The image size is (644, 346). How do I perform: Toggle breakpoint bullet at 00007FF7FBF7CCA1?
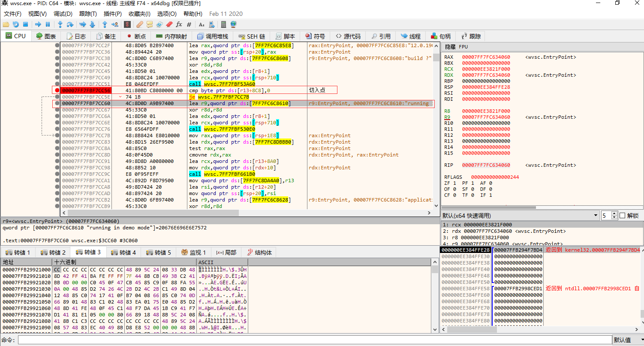pos(57,181)
